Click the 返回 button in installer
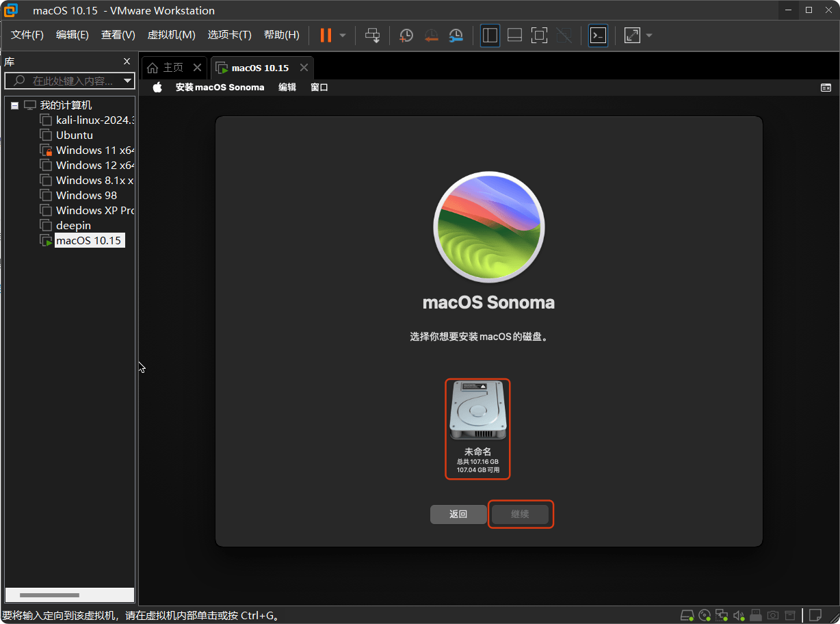Image resolution: width=840 pixels, height=624 pixels. [458, 515]
